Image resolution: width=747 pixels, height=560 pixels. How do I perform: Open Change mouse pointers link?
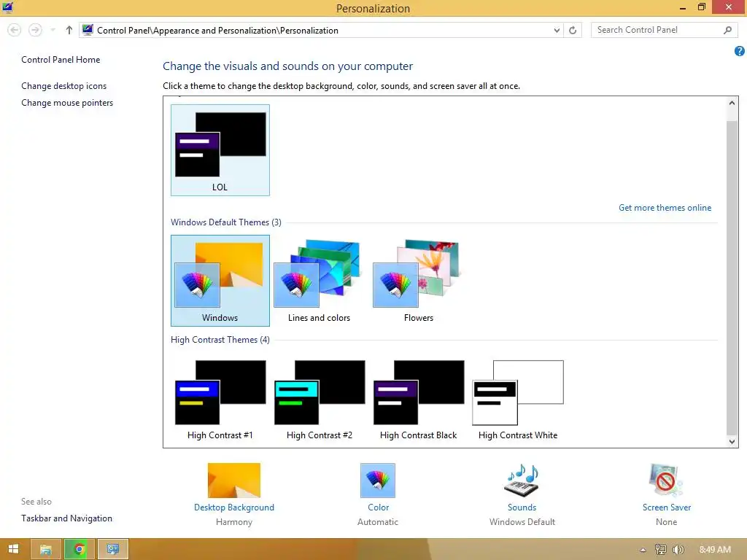(67, 102)
